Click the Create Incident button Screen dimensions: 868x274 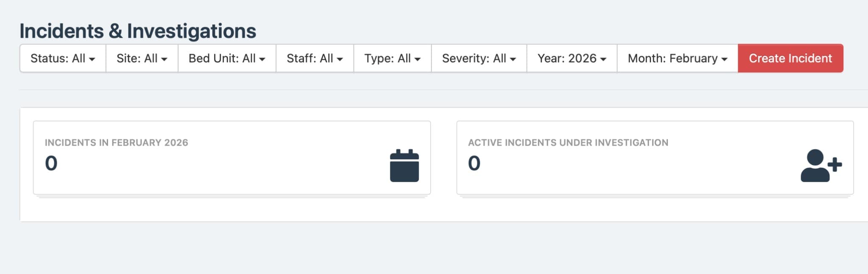pos(790,58)
